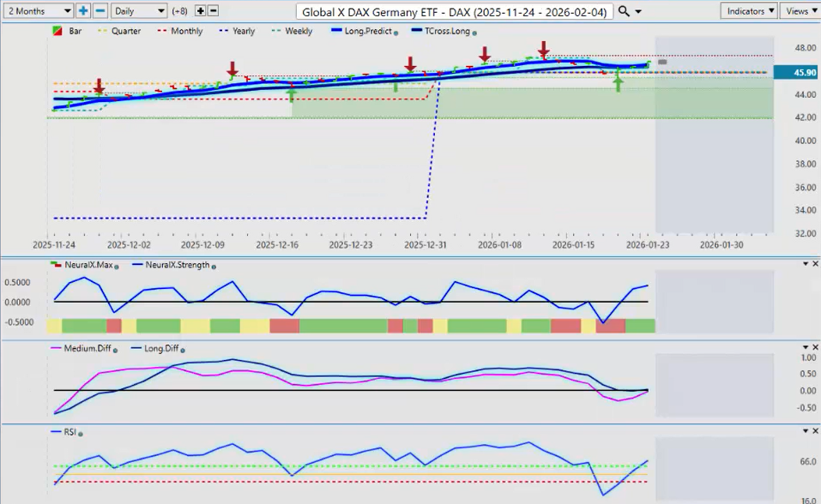Open the Indicators menu
This screenshot has width=821, height=504.
(x=748, y=11)
